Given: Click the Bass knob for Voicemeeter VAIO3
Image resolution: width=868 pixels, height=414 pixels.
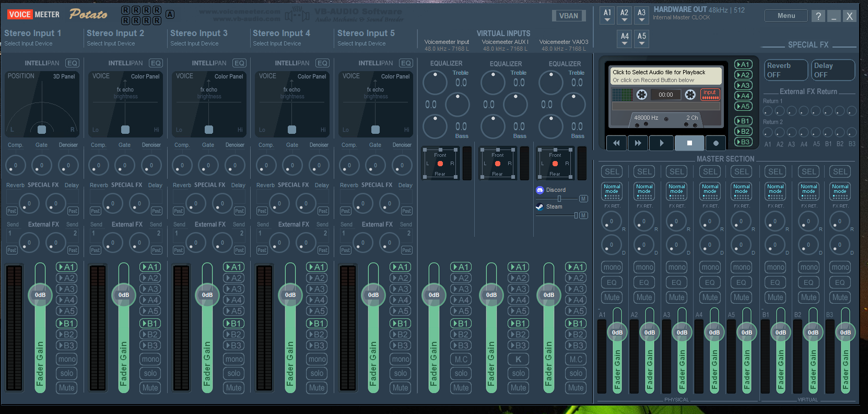Looking at the screenshot, I should point(550,127).
